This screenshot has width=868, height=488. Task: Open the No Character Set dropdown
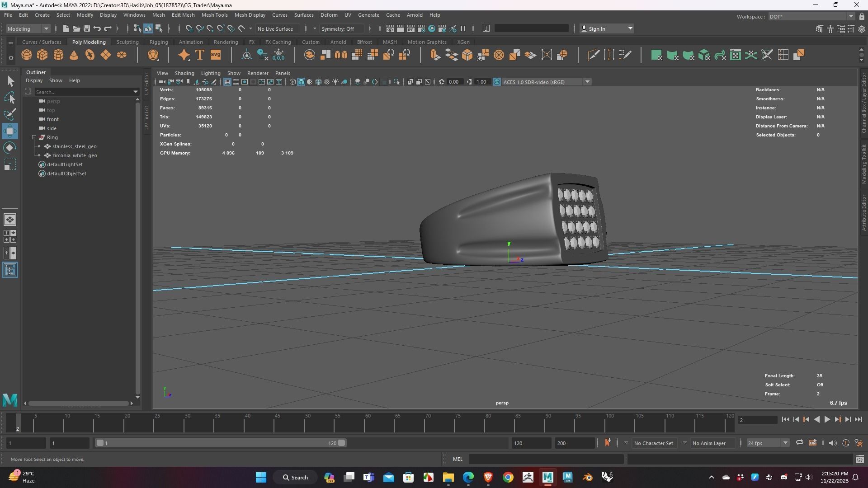pos(654,443)
